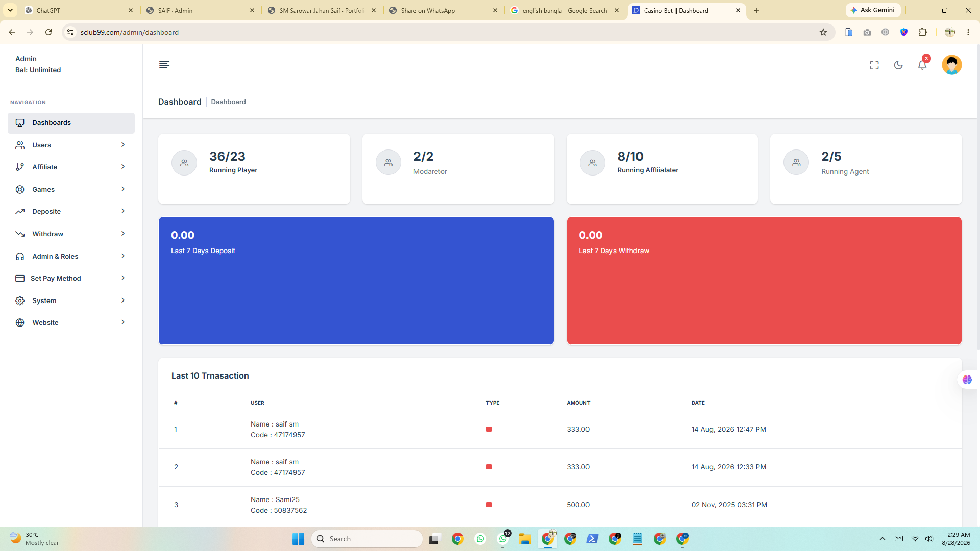Click the Last 7 Days Withdraw red card
Screen dimensions: 980x551
pos(764,281)
